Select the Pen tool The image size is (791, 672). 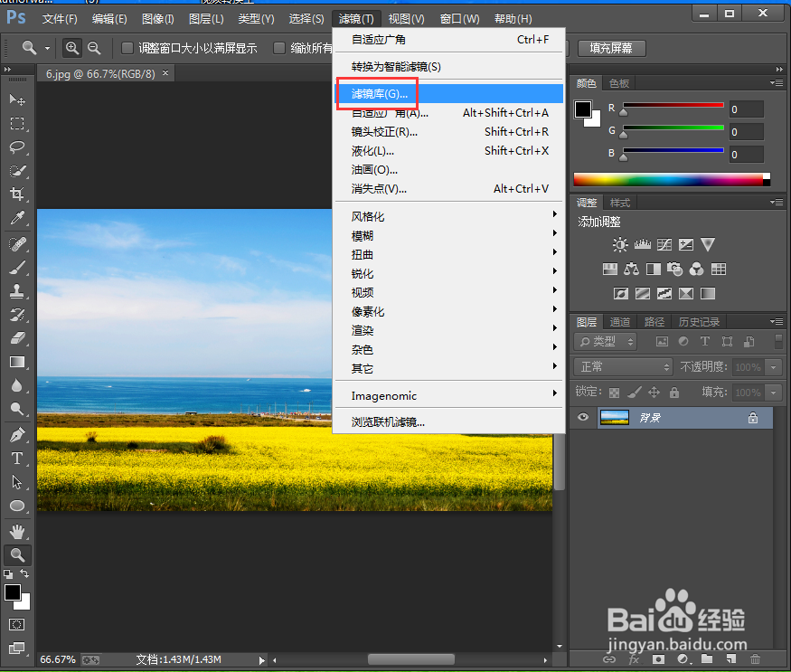pyautogui.click(x=17, y=435)
